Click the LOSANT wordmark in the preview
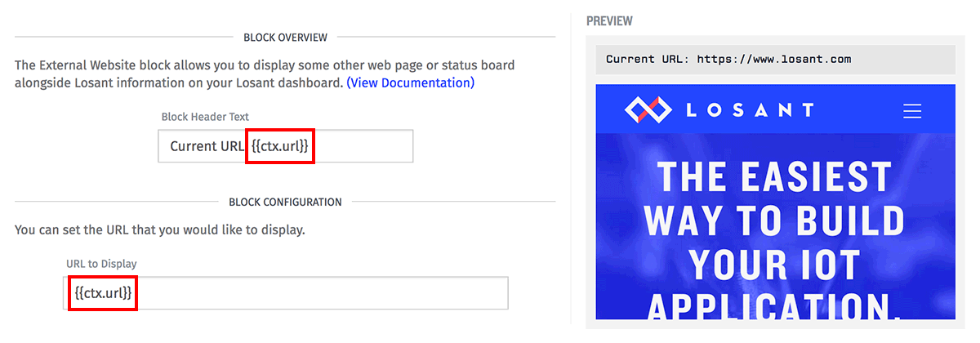This screenshot has width=980, height=343. [x=750, y=110]
